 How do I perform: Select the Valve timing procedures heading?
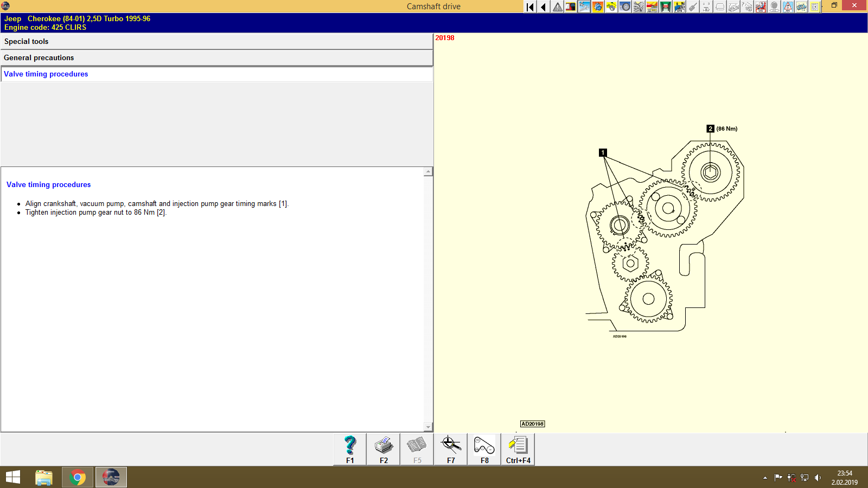(x=48, y=184)
